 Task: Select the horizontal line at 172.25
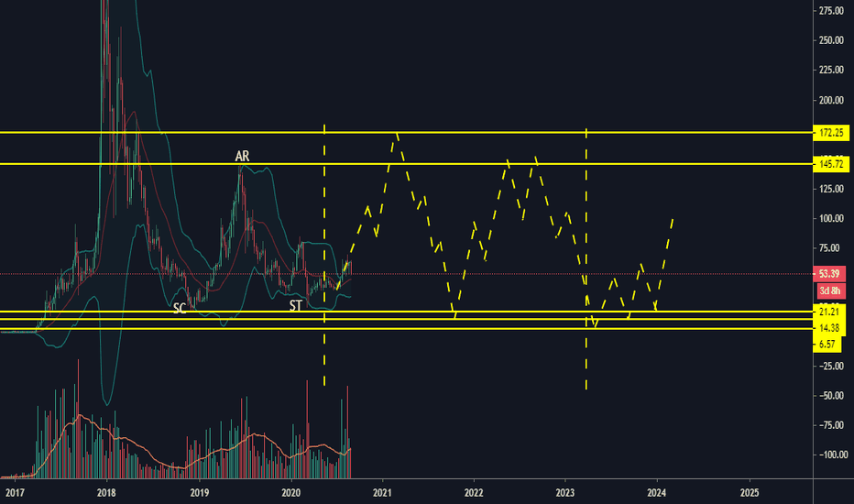point(406,132)
